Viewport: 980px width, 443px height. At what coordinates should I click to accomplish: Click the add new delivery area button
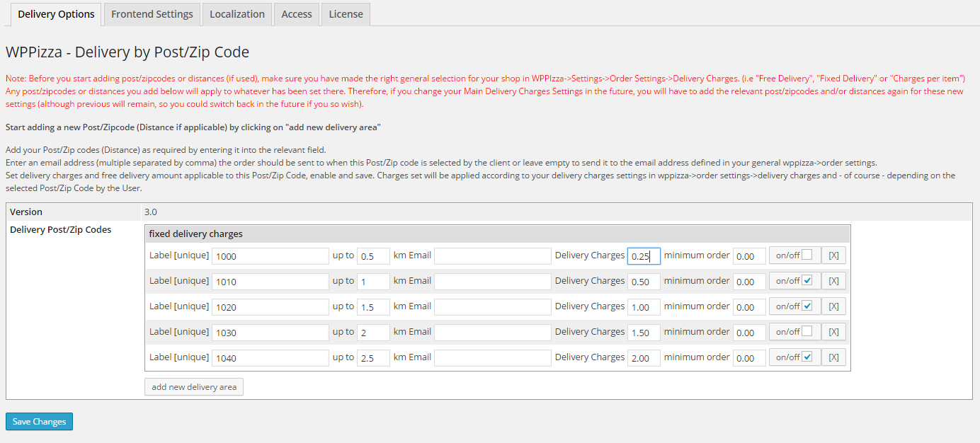[194, 387]
